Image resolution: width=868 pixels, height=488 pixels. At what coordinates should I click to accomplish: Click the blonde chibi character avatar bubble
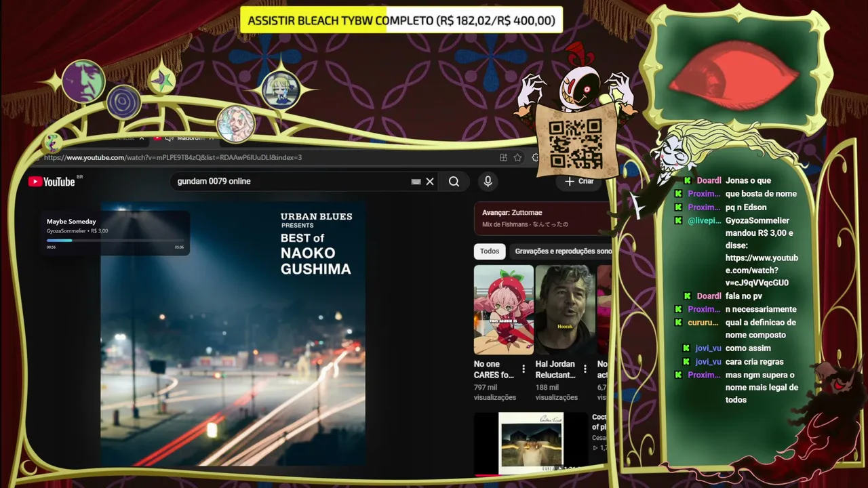281,89
